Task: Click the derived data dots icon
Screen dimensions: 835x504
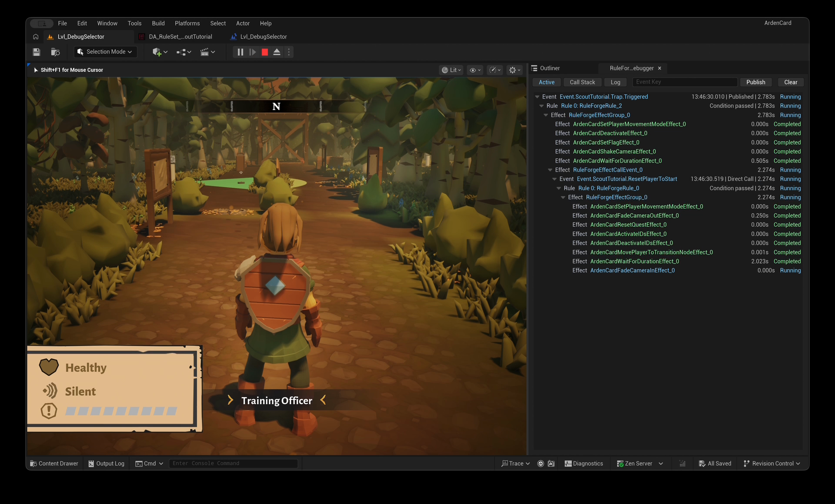Action: point(682,464)
